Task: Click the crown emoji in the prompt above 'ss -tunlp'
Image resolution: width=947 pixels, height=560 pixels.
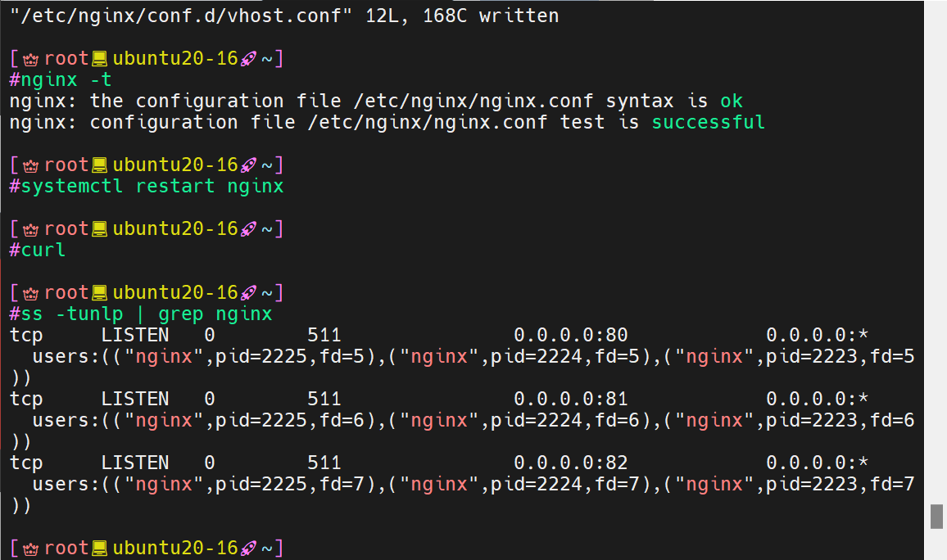Action: click(31, 293)
